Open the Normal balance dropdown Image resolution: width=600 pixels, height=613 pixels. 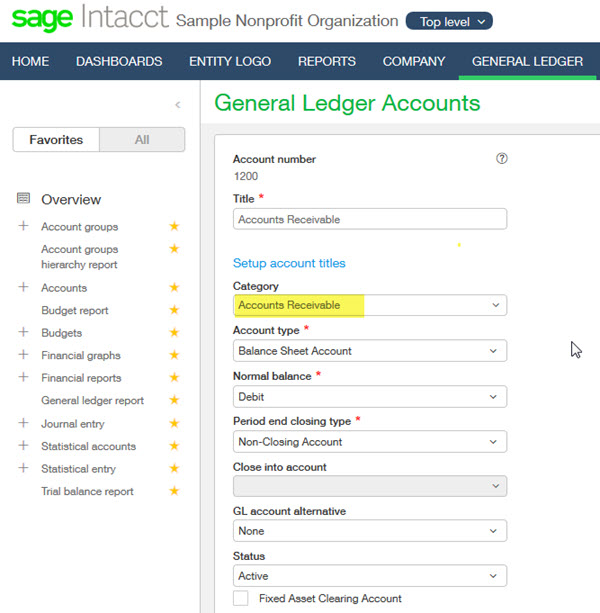[370, 397]
